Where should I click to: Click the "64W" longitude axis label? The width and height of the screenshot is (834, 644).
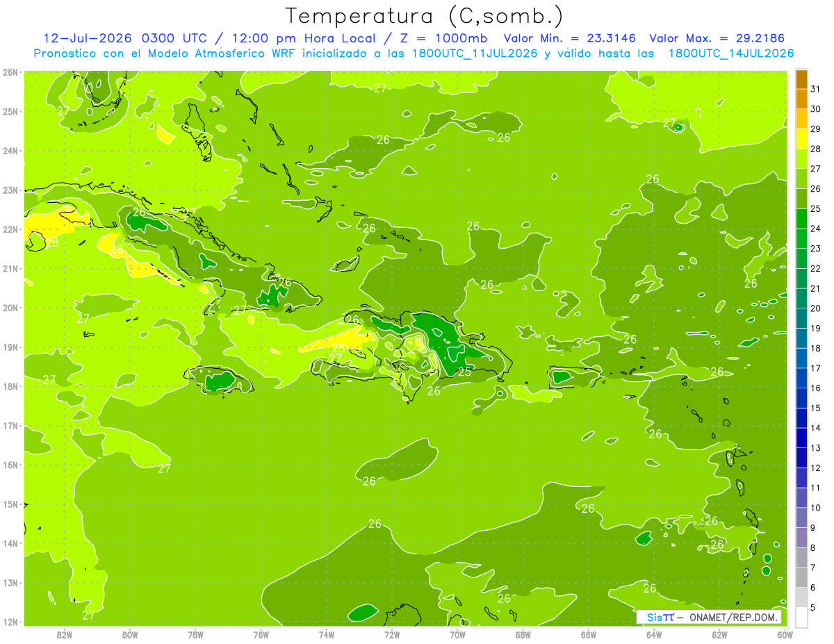[654, 634]
